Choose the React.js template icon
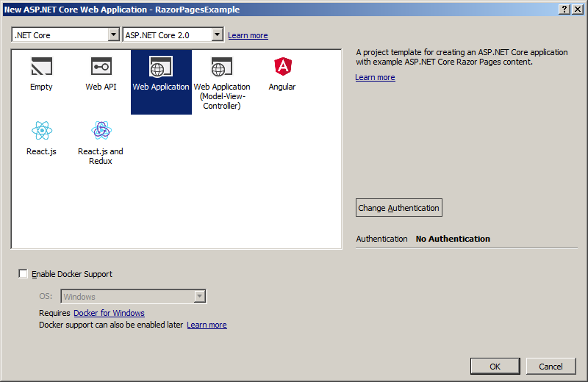The image size is (588, 382). pos(41,131)
